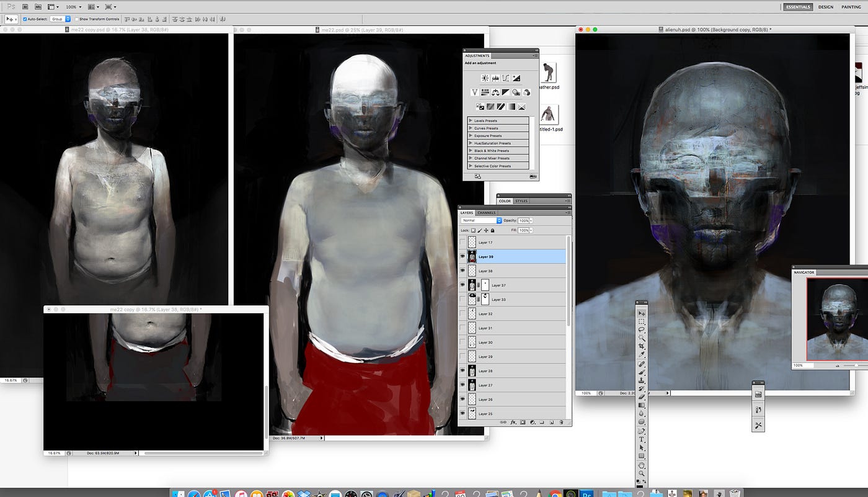
Task: Launch Mini Bridge from application bar
Action: click(x=38, y=7)
